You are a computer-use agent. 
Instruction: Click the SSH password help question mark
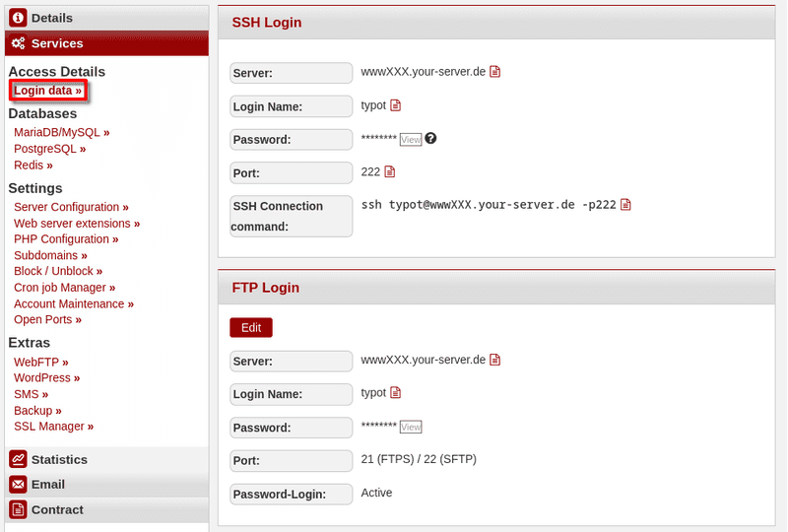(430, 139)
